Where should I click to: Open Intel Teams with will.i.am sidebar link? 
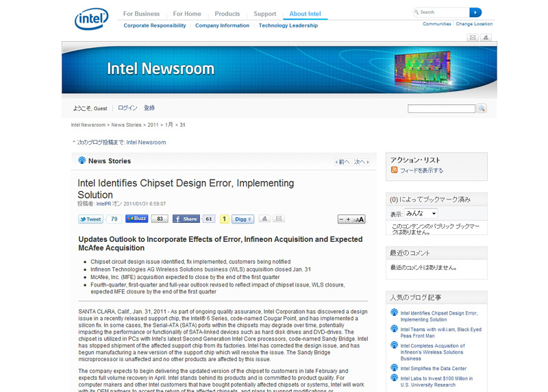(x=440, y=332)
